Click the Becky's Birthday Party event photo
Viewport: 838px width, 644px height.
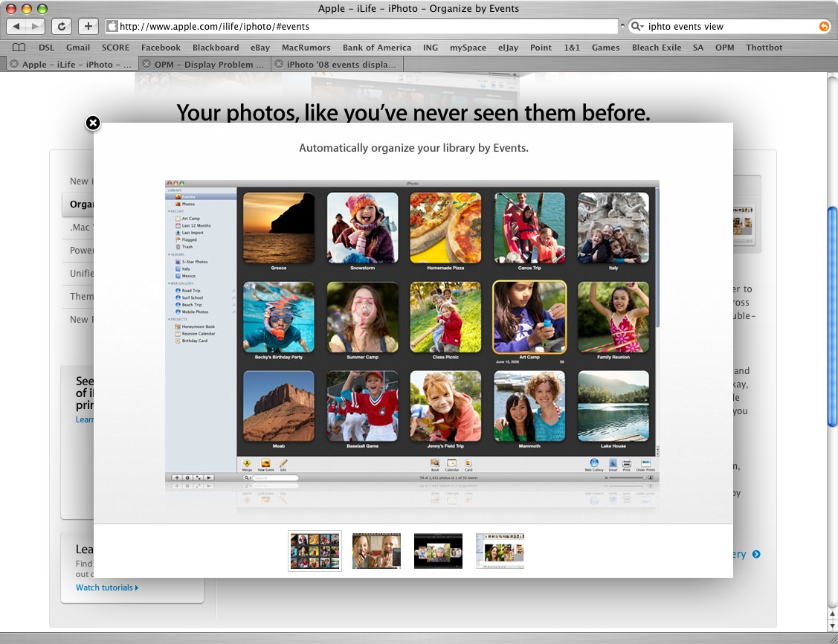[279, 317]
